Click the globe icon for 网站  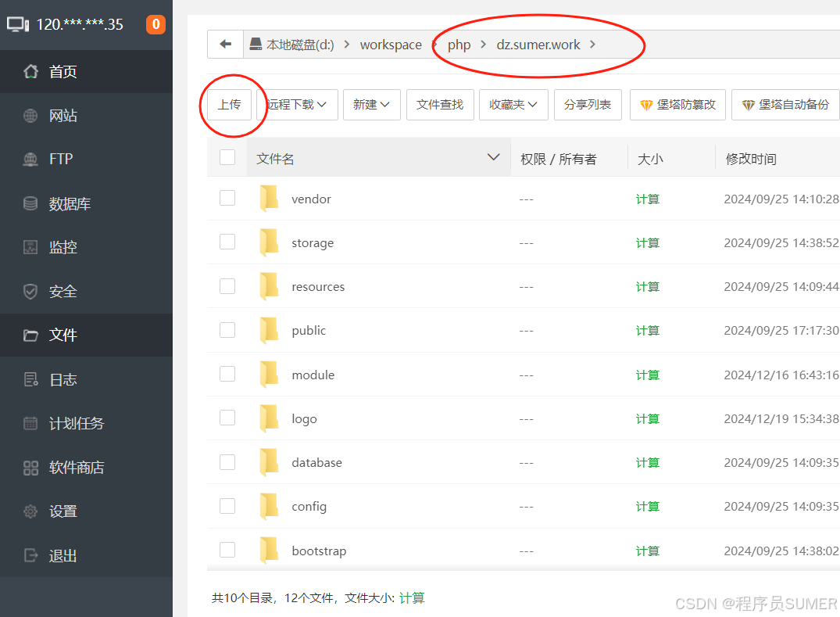30,115
